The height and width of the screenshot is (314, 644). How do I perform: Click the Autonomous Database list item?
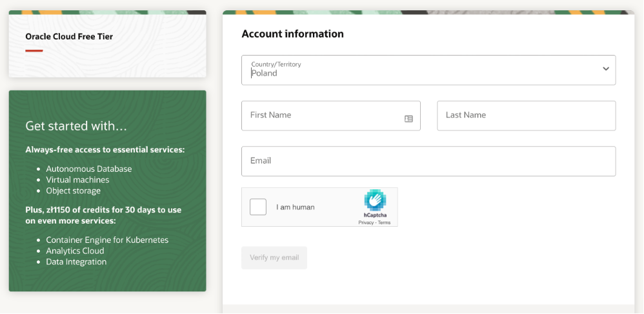88,169
